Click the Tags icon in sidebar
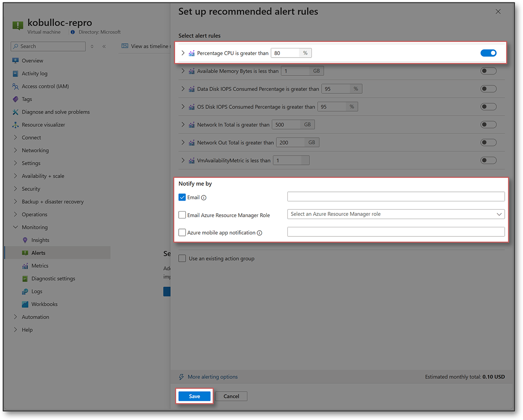The image size is (523, 420). click(x=16, y=99)
